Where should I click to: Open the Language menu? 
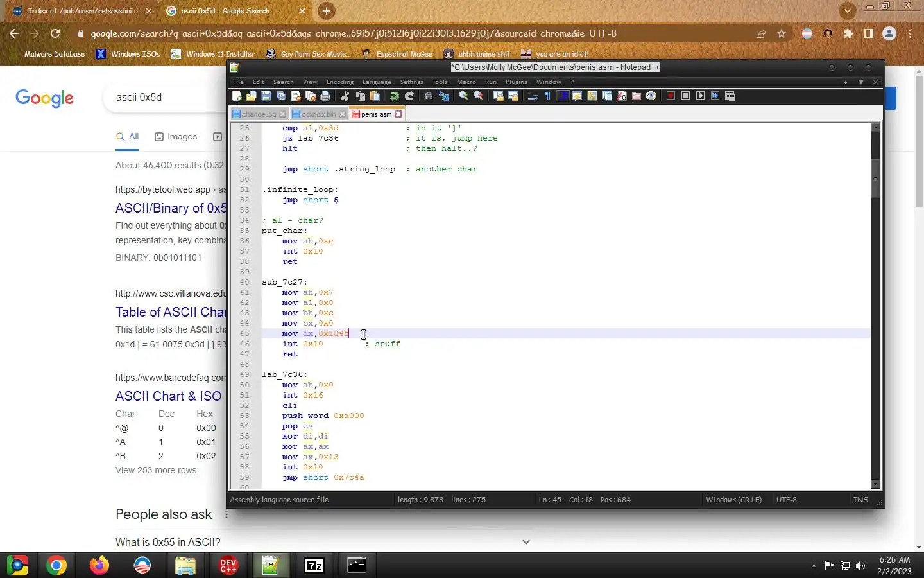click(377, 82)
